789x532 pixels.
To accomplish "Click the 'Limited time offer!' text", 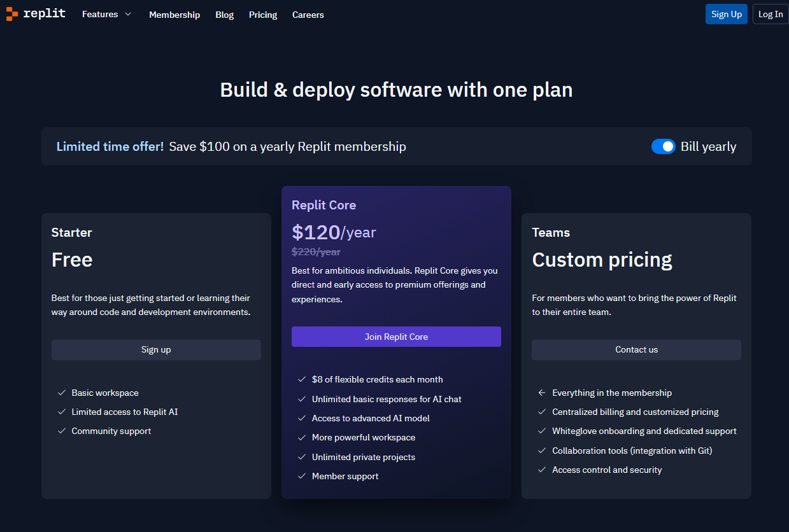I will tap(110, 146).
